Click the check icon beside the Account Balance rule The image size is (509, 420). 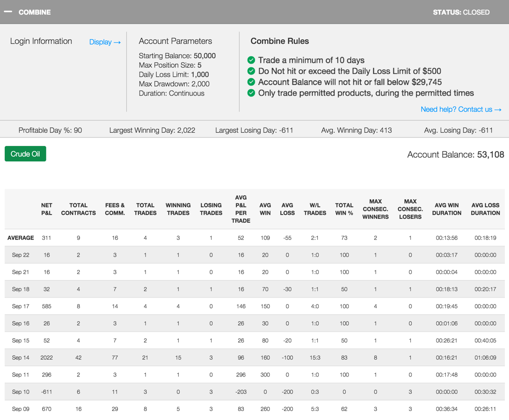251,82
